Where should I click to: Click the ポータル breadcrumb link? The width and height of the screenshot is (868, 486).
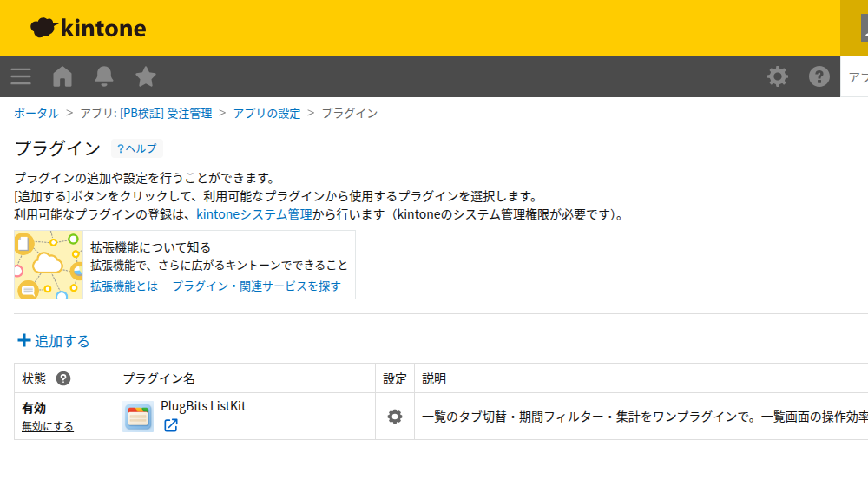coord(36,114)
